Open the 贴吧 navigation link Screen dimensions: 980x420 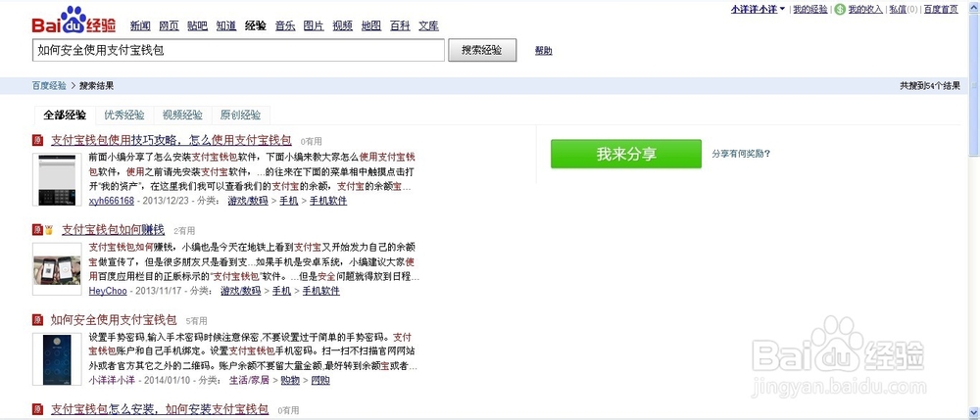pos(198,25)
